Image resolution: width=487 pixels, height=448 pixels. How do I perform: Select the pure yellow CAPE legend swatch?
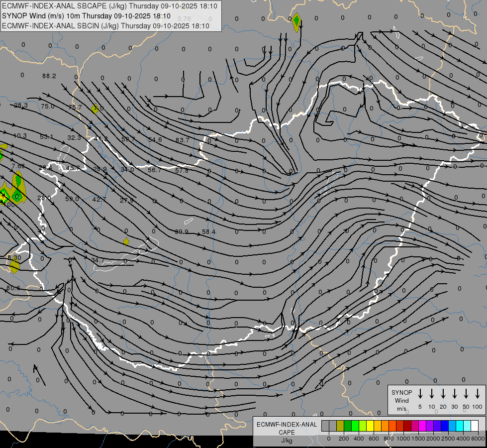[370, 426]
